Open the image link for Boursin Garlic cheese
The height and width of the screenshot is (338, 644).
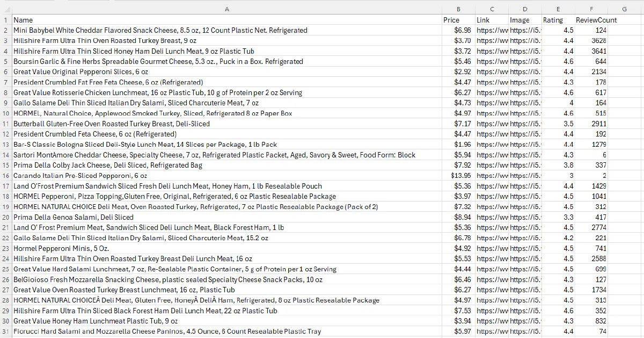pos(523,61)
